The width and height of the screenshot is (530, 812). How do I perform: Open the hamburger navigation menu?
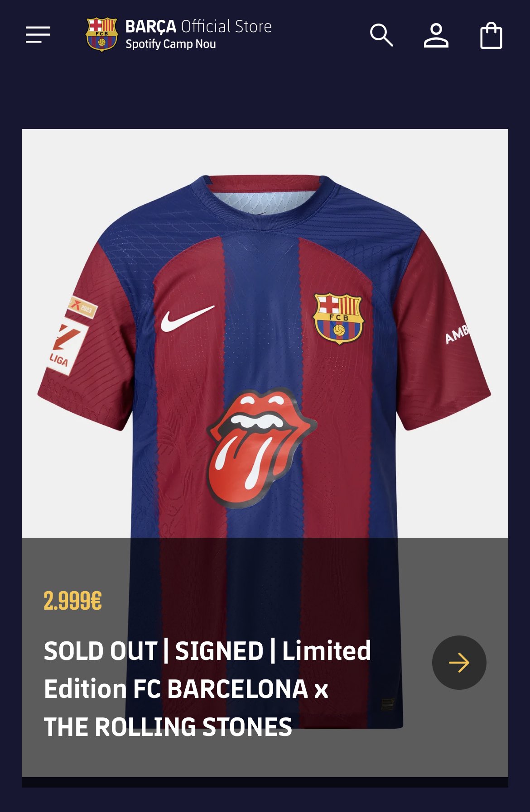(x=38, y=34)
